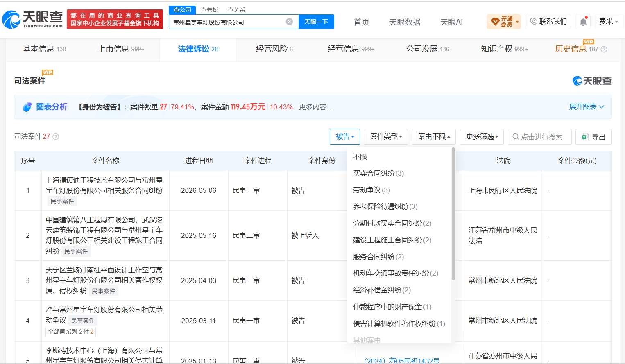Click the date 2026-05-06 cell
Image resolution: width=625 pixels, height=364 pixels.
pyautogui.click(x=199, y=191)
